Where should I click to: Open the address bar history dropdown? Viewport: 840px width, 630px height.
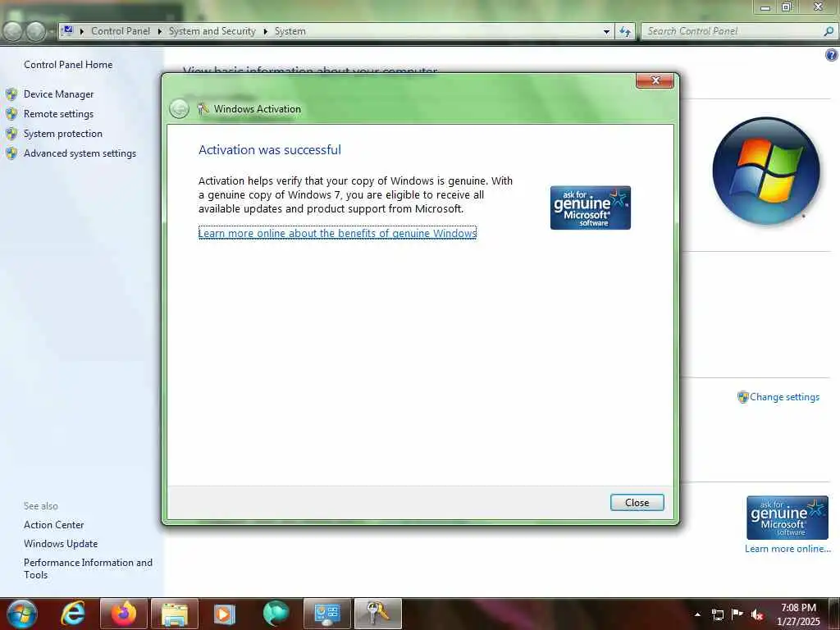click(x=606, y=32)
